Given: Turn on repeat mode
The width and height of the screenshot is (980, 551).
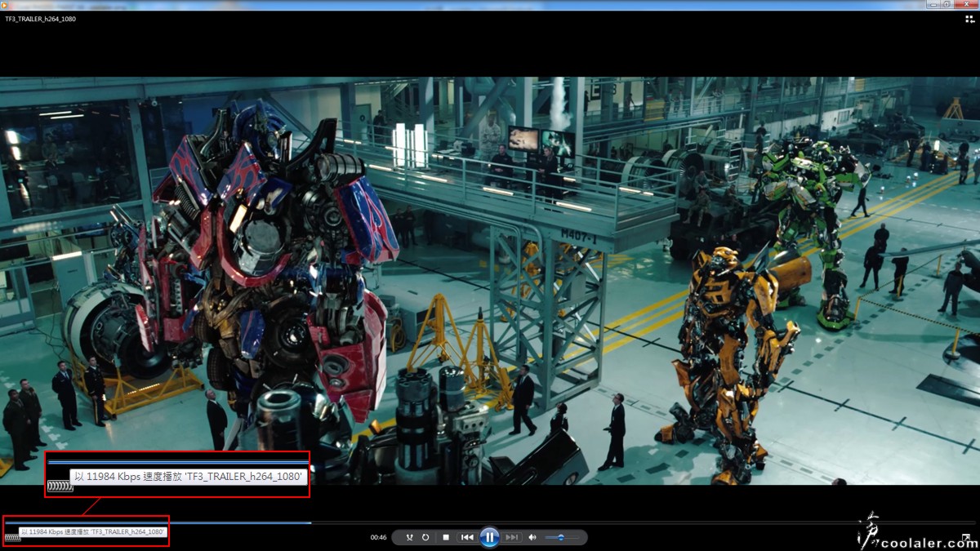Looking at the screenshot, I should point(425,537).
